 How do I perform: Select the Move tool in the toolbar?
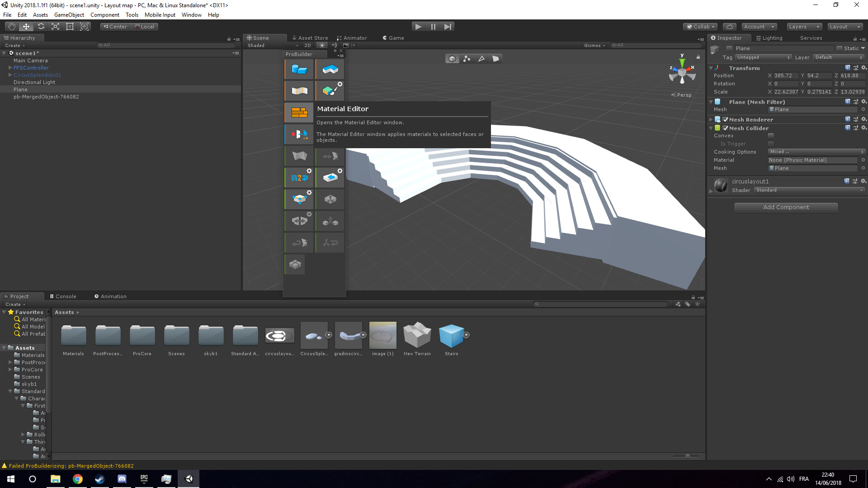[26, 26]
